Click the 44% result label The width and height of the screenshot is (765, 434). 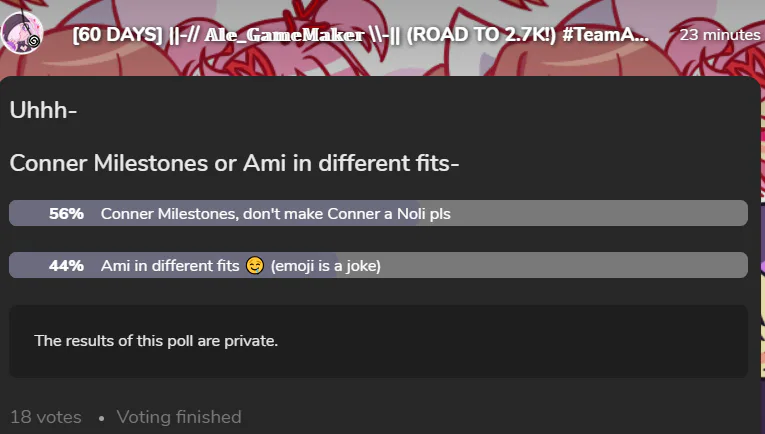66,266
